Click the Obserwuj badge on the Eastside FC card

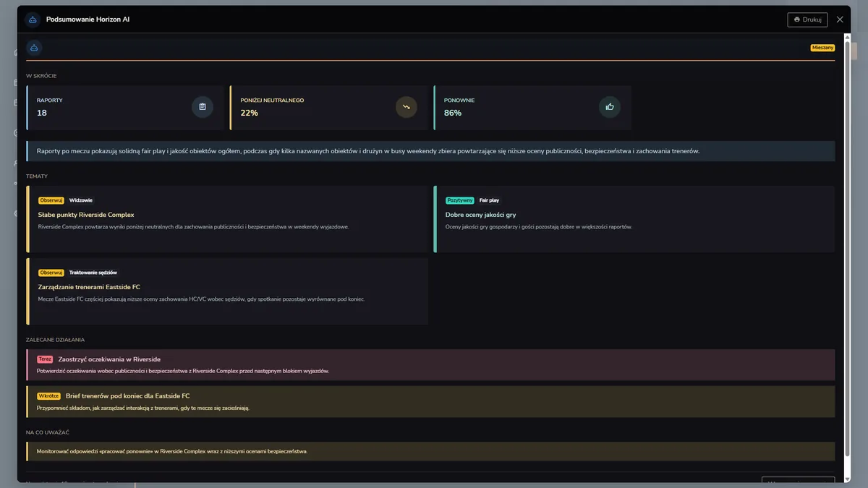[51, 273]
